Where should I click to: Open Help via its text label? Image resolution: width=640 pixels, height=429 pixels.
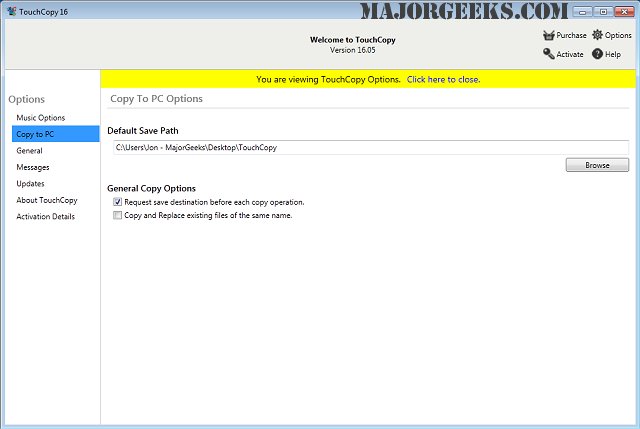[613, 54]
